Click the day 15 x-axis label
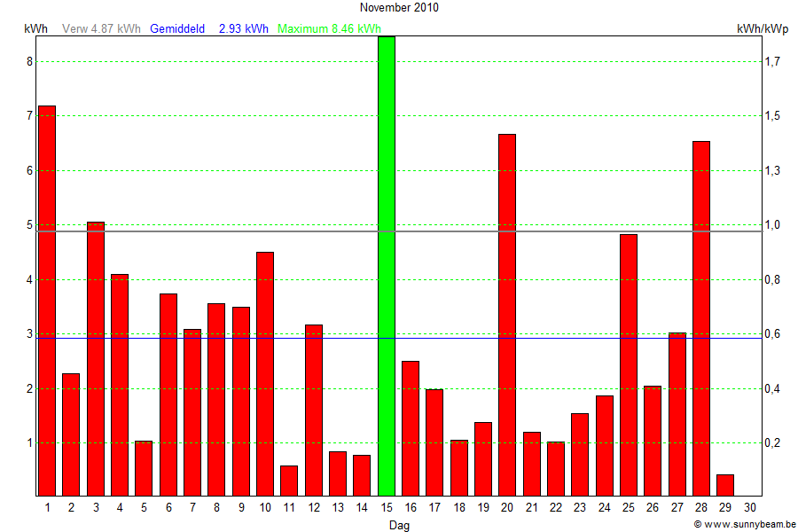The image size is (798, 532). (x=387, y=508)
